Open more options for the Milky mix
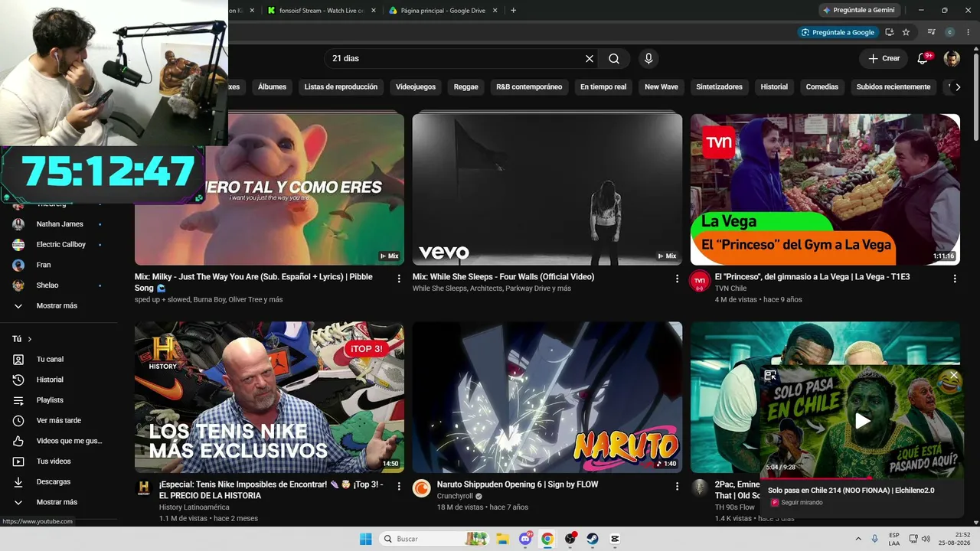The width and height of the screenshot is (980, 551). pyautogui.click(x=399, y=279)
